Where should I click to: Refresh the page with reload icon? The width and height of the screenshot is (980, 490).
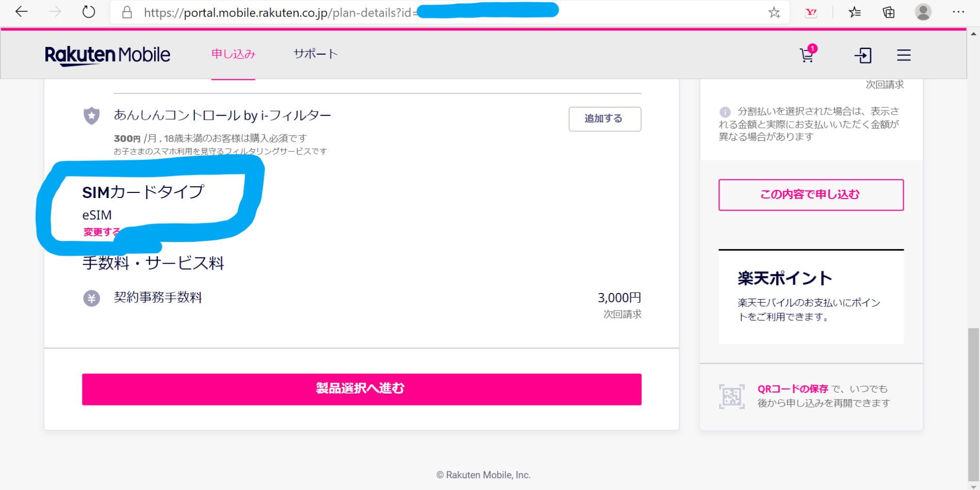[x=89, y=12]
